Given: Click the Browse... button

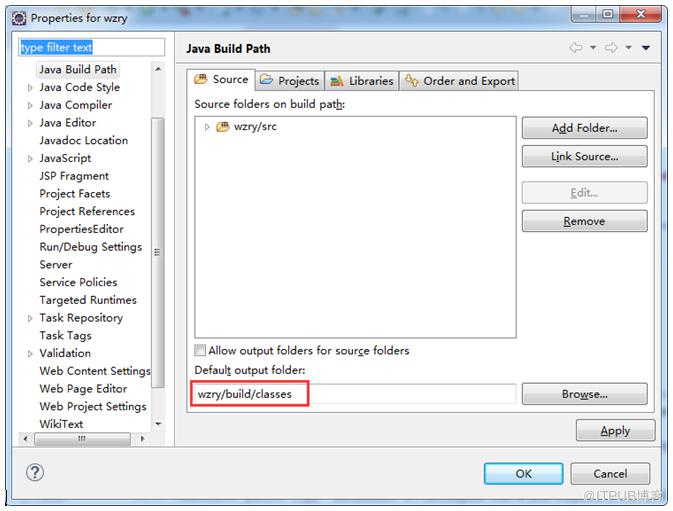Looking at the screenshot, I should point(585,394).
